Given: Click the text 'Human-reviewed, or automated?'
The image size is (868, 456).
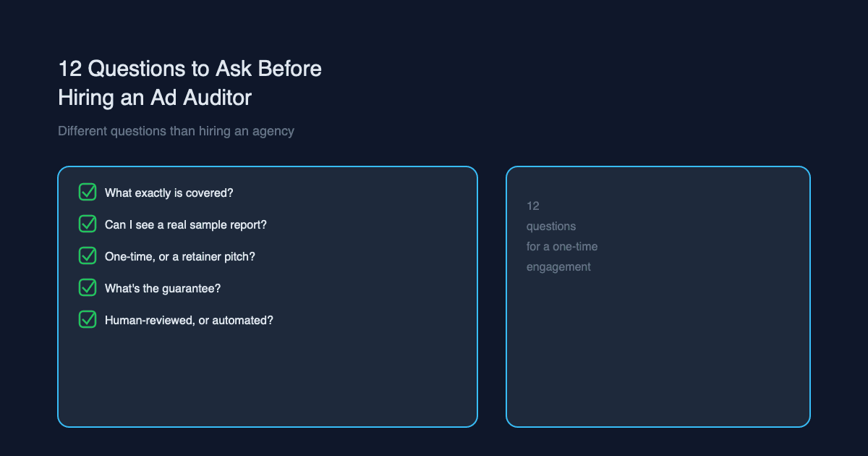Looking at the screenshot, I should point(189,320).
